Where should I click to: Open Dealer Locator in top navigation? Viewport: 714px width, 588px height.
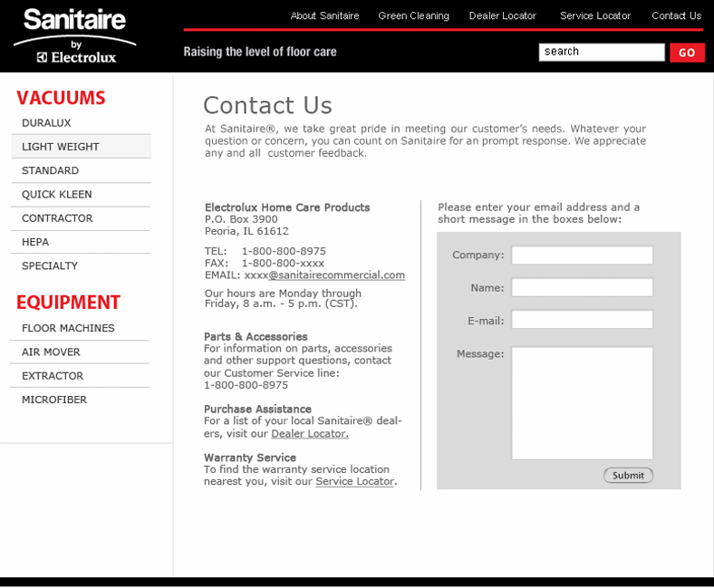502,16
